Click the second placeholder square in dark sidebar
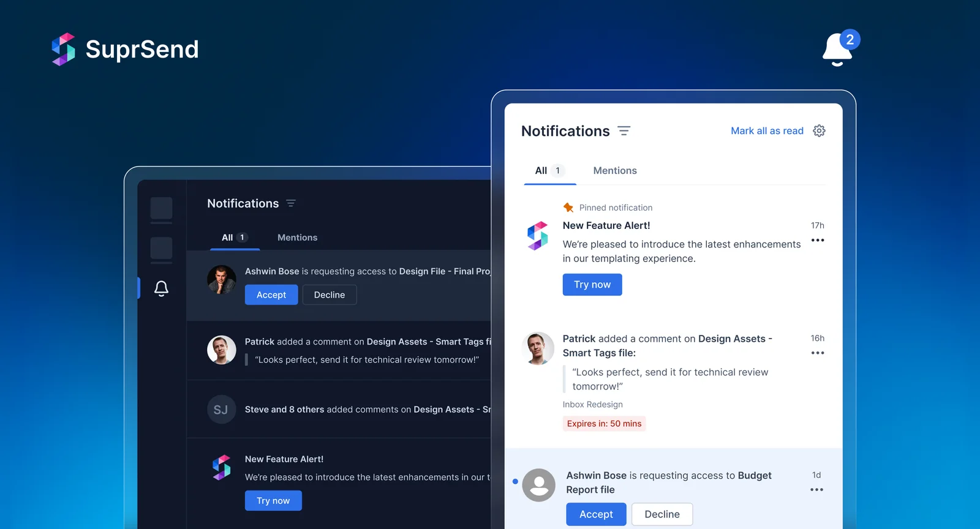 (x=161, y=249)
